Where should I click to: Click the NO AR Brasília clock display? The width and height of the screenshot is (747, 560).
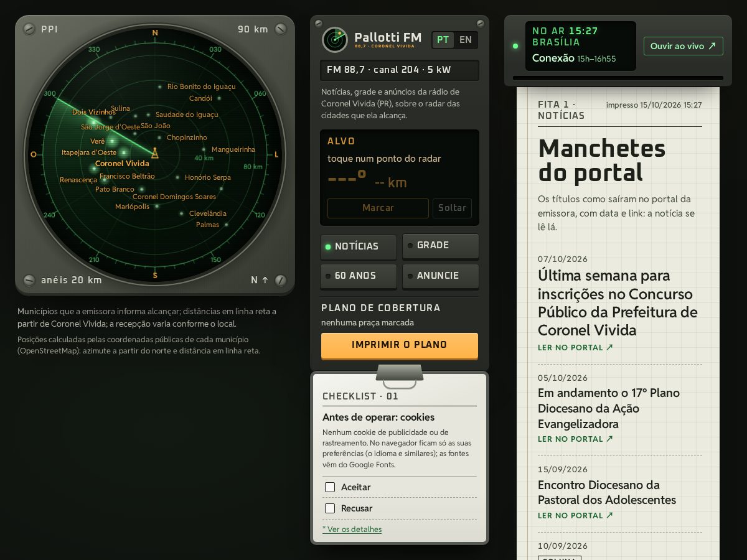pyautogui.click(x=581, y=46)
